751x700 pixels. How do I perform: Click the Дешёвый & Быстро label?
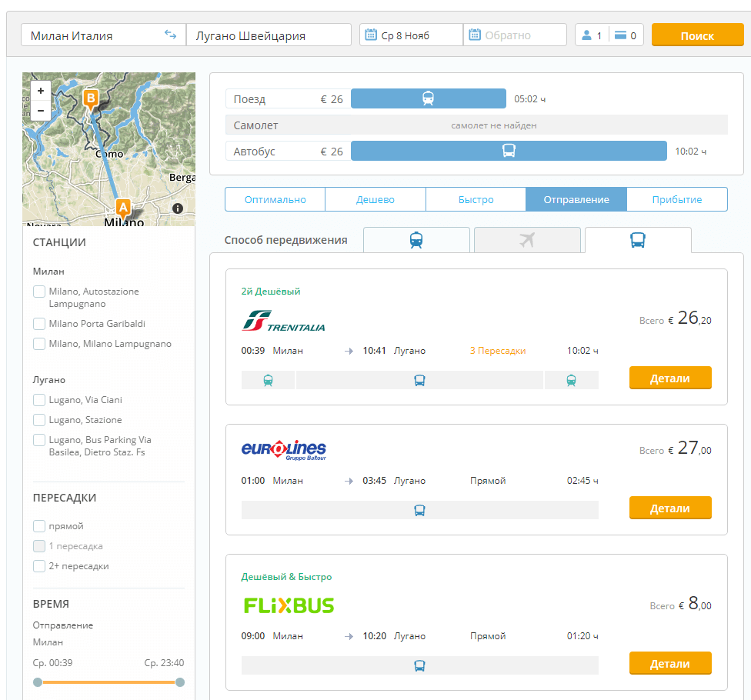(286, 576)
